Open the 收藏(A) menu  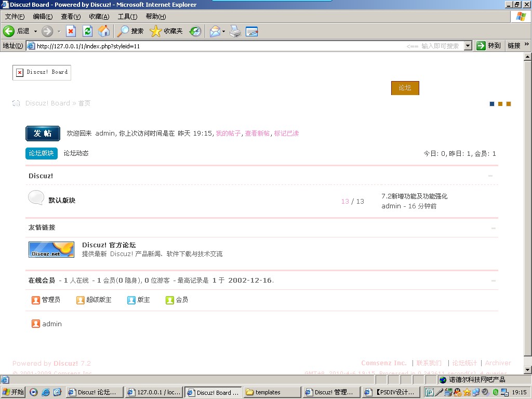coord(99,17)
